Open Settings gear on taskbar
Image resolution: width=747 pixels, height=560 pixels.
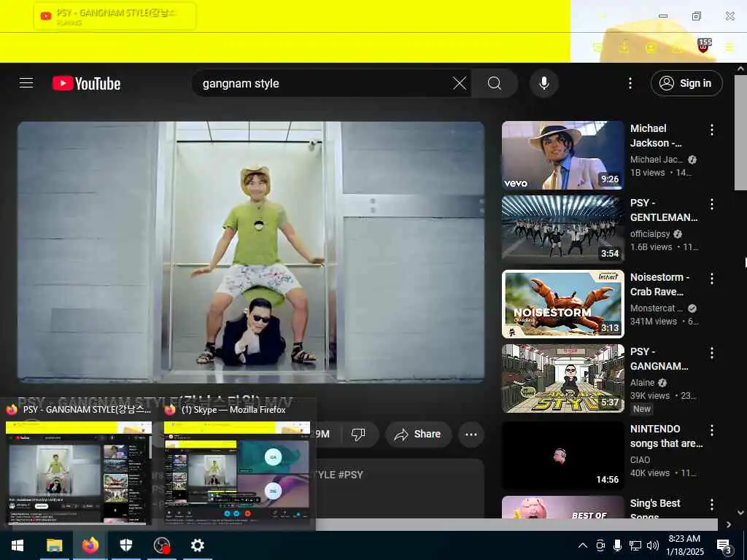tap(197, 545)
